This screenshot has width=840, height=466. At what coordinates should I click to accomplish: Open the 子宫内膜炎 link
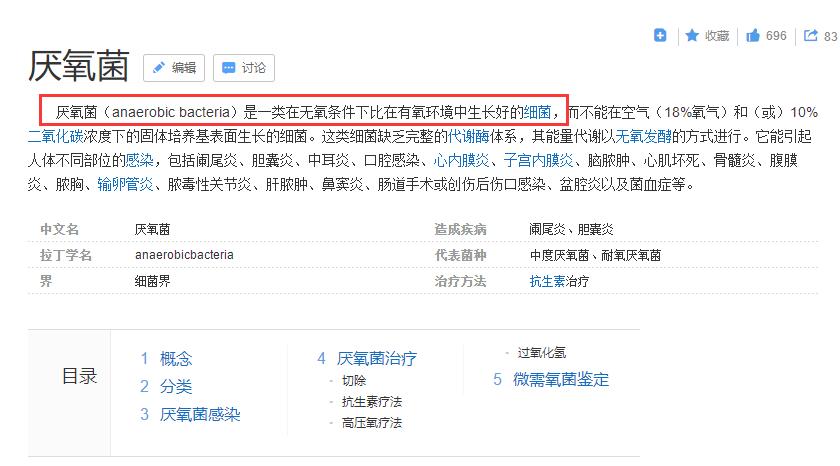[x=538, y=160]
